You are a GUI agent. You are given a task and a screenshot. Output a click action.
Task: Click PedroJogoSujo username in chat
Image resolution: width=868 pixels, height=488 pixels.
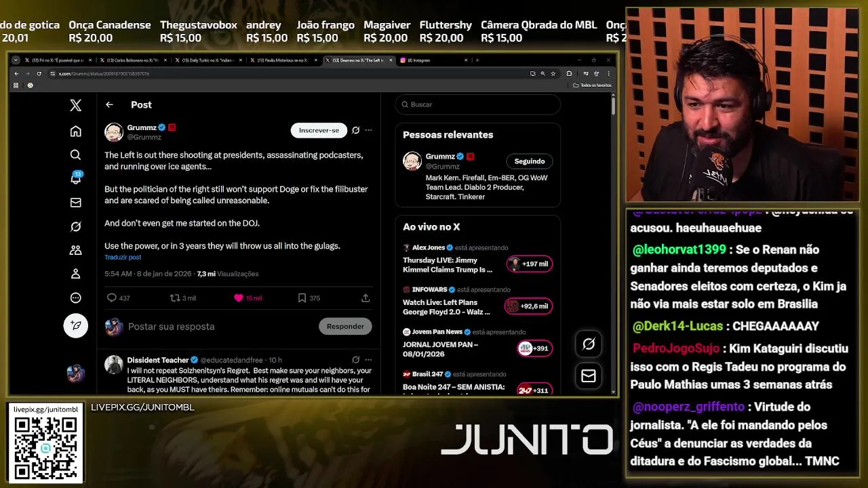tap(676, 349)
